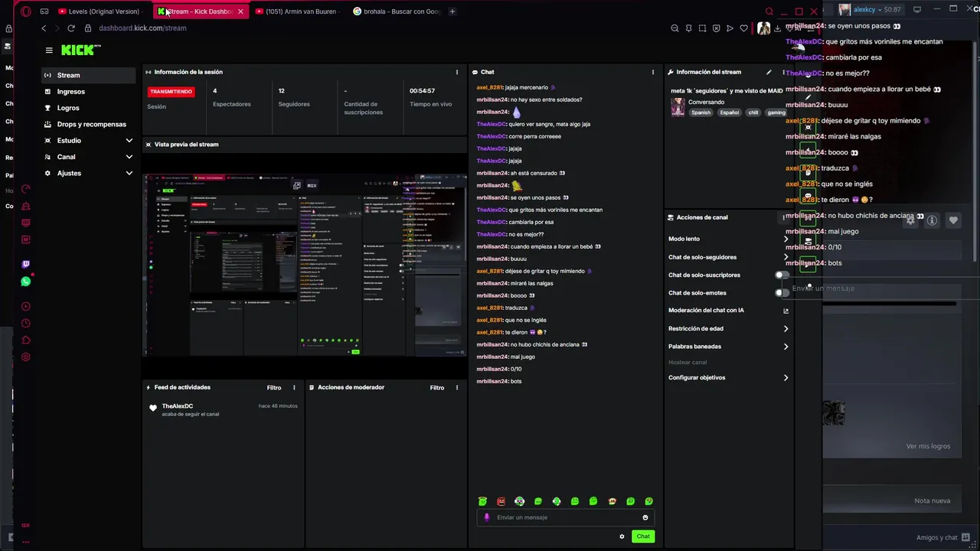Open Acciones de moderador options menu
Image resolution: width=980 pixels, height=551 pixels.
pos(457,387)
